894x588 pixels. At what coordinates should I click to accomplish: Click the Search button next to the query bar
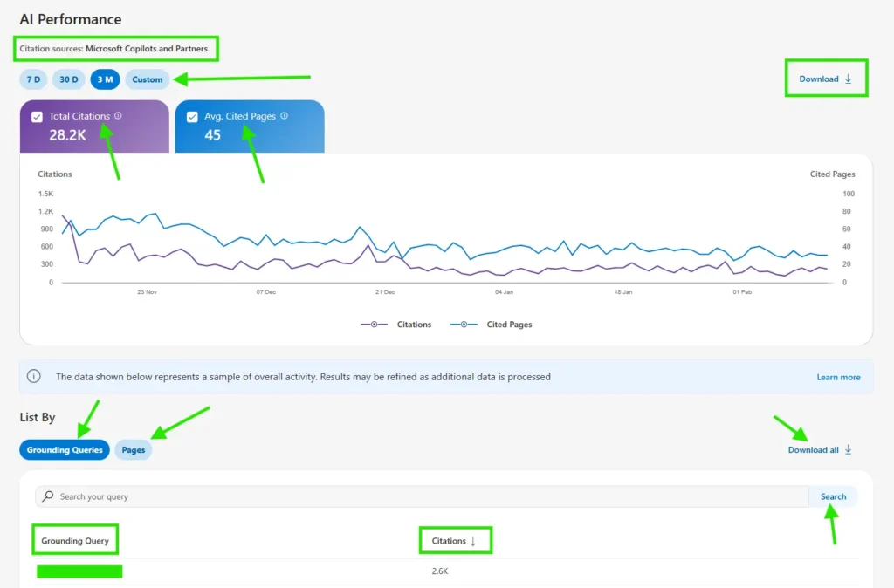pos(833,496)
